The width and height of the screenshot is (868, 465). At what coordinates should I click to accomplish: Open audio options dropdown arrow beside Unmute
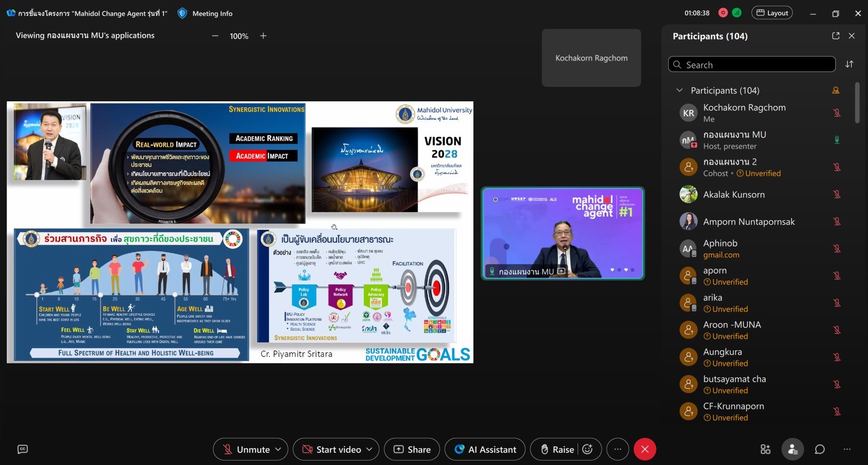coord(278,449)
